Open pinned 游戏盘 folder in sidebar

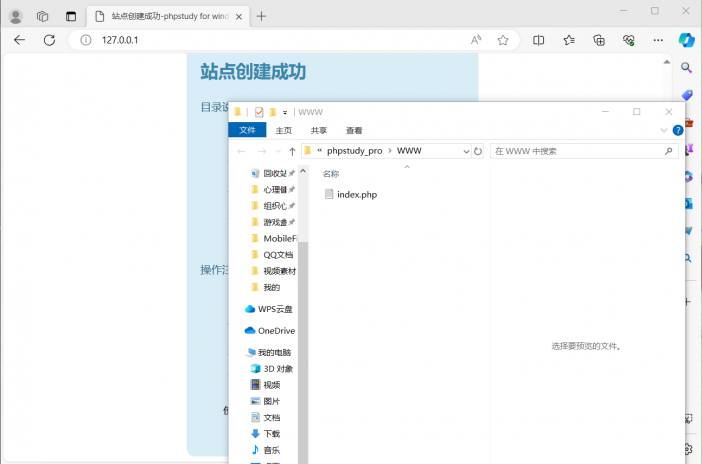(272, 222)
